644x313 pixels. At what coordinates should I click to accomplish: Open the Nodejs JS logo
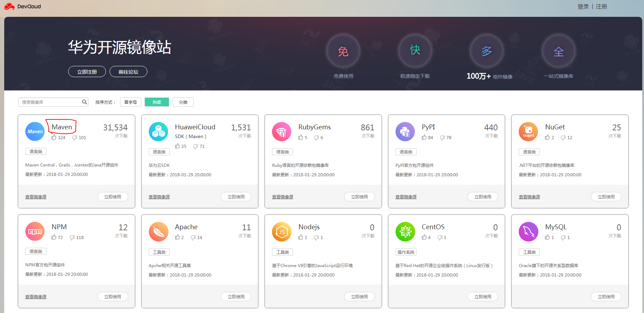[x=282, y=231]
